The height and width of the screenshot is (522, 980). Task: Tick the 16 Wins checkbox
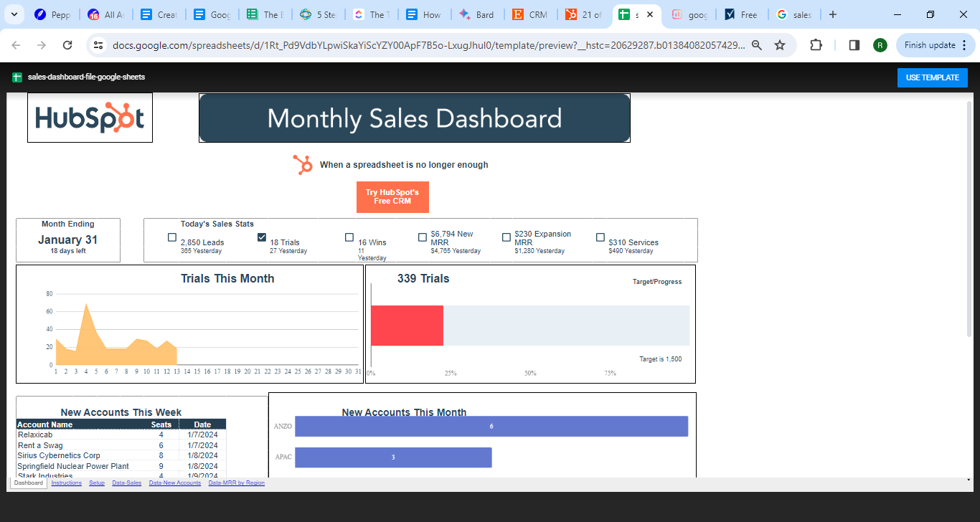coord(349,237)
